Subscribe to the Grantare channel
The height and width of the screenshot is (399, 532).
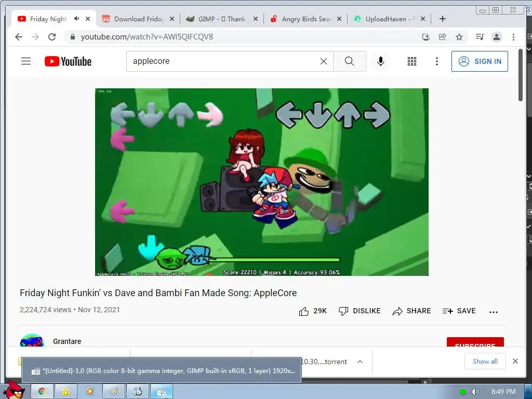coord(475,342)
